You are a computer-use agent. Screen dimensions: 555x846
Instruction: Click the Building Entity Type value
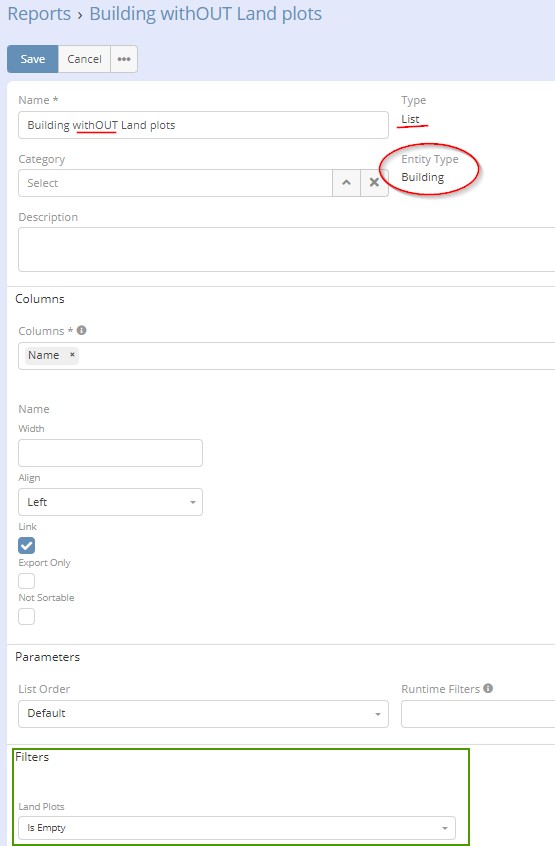pos(423,178)
